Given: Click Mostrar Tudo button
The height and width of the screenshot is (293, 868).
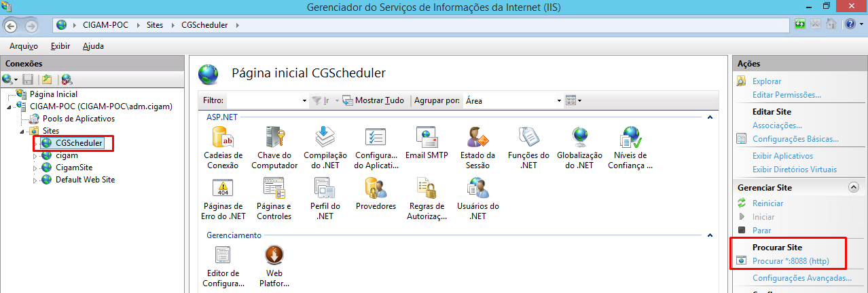Looking at the screenshot, I should click(x=374, y=100).
